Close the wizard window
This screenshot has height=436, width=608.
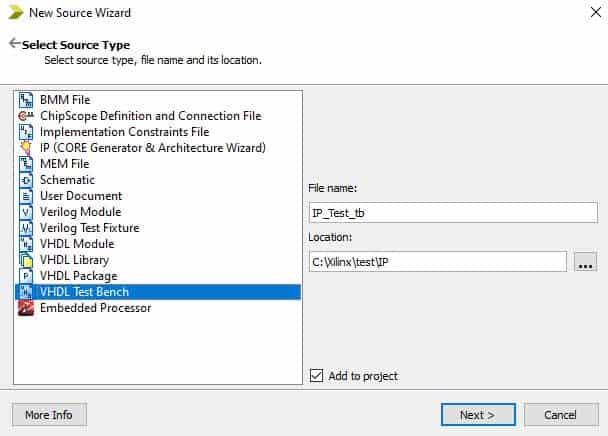pos(596,12)
